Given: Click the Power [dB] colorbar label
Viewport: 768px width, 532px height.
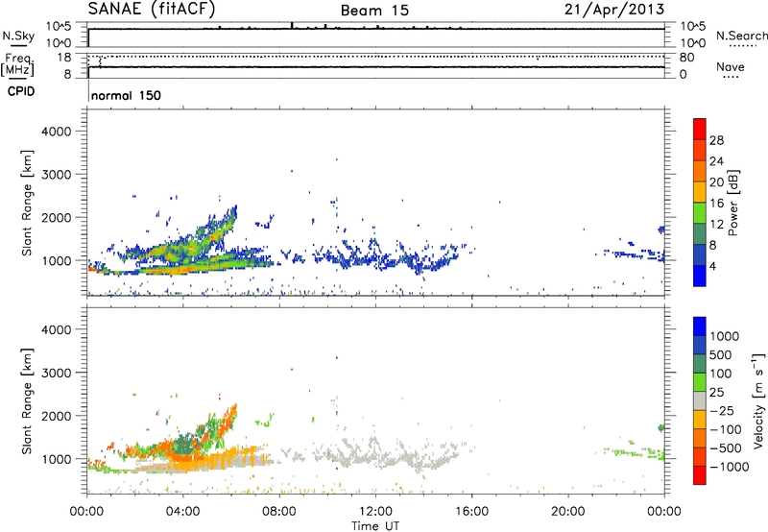Looking at the screenshot, I should click(x=732, y=203).
